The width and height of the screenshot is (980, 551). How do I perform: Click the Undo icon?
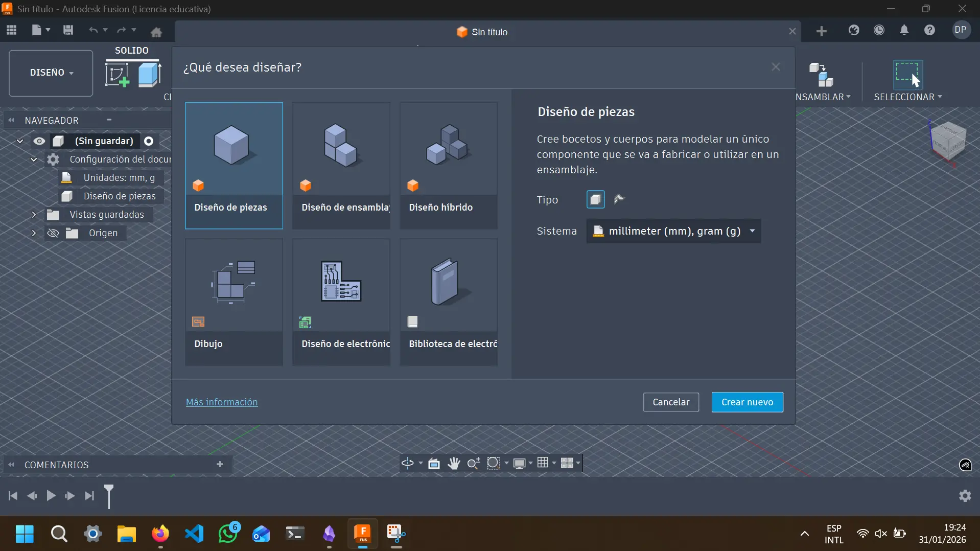click(x=94, y=30)
